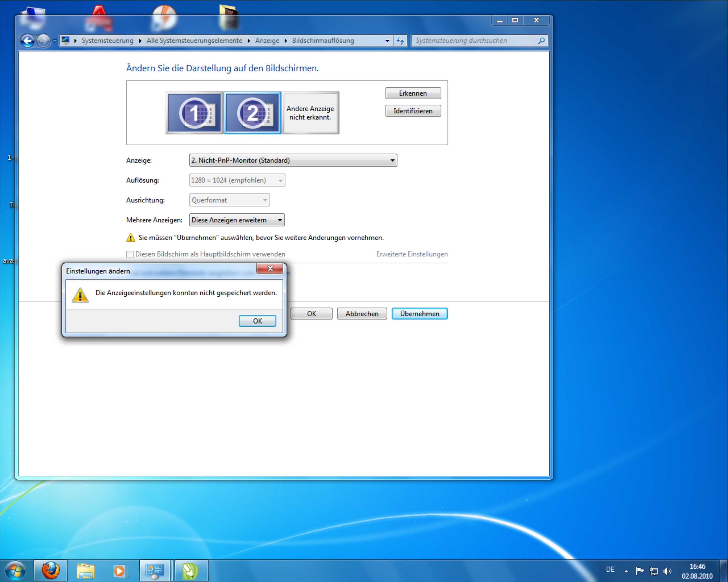
Task: Click the Windows Start orb
Action: pyautogui.click(x=16, y=570)
